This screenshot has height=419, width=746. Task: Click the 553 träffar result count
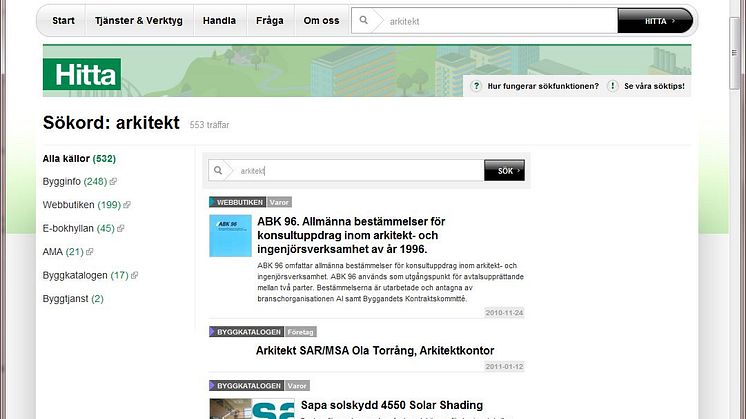click(209, 125)
